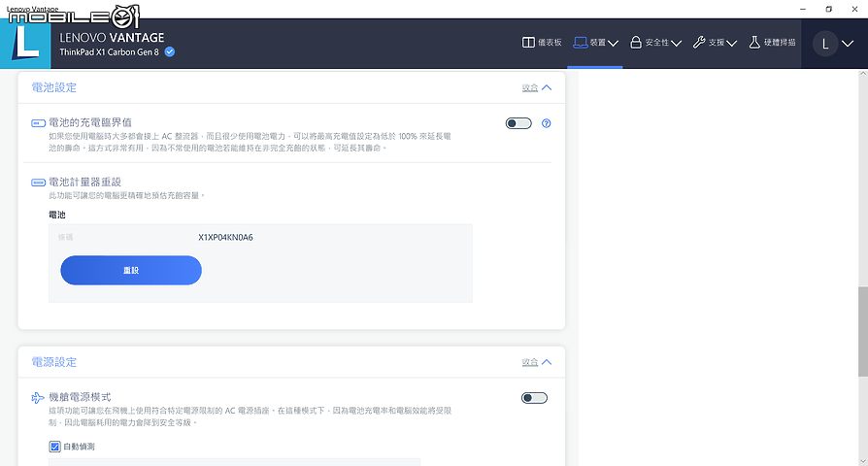Image resolution: width=868 pixels, height=466 pixels.
Task: Click the ThinkPad X1 Carbon Gen 8 label
Action: coord(109,52)
